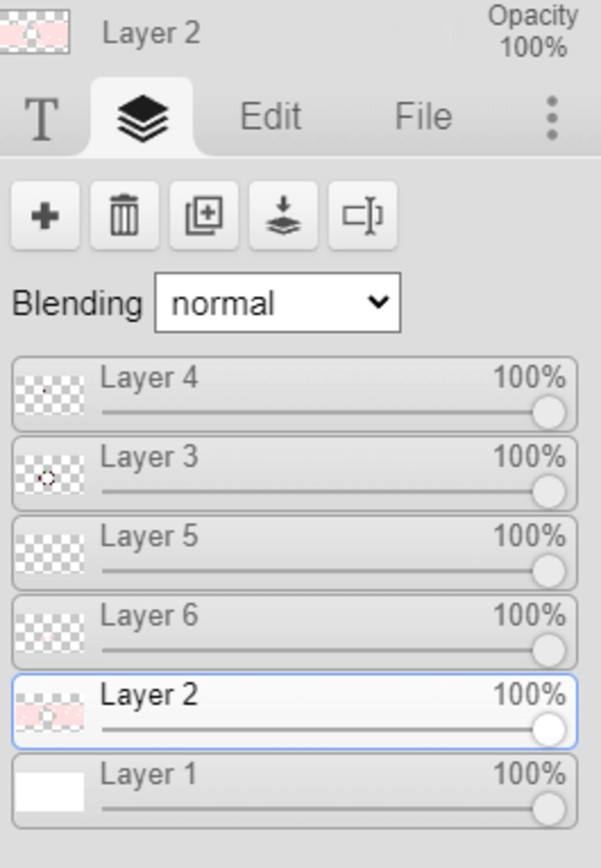
Task: Open the Blending mode dropdown
Action: pos(278,303)
